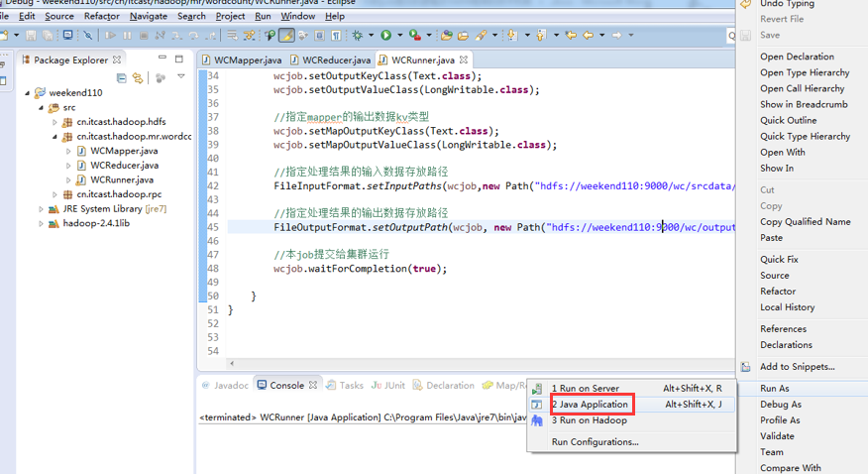Click the flashlight Search toolbar icon
The width and height of the screenshot is (868, 474).
pyautogui.click(x=481, y=36)
